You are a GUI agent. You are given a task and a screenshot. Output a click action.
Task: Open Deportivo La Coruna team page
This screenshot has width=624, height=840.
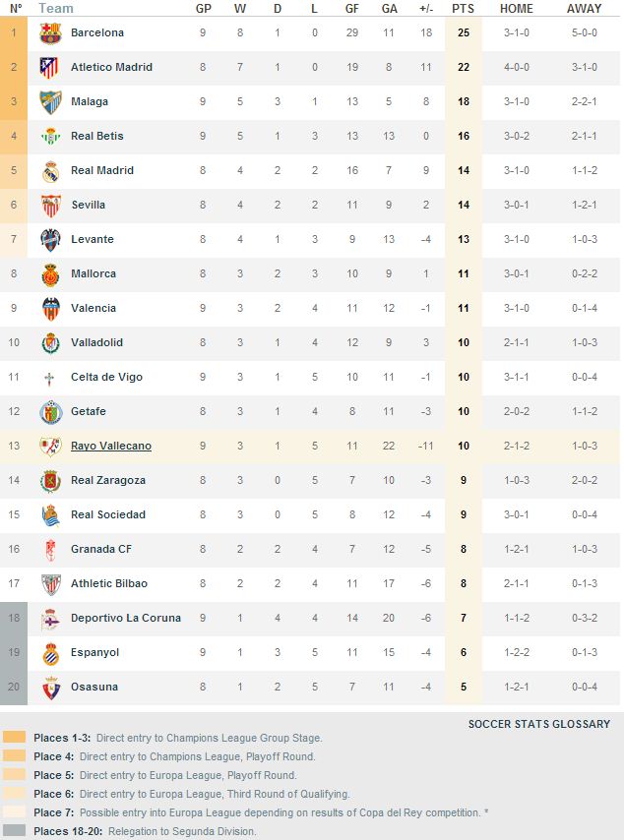pyautogui.click(x=126, y=618)
